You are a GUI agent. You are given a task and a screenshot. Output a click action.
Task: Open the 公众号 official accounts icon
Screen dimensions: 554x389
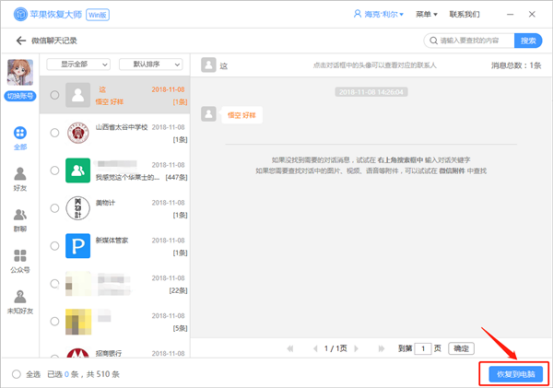20,255
